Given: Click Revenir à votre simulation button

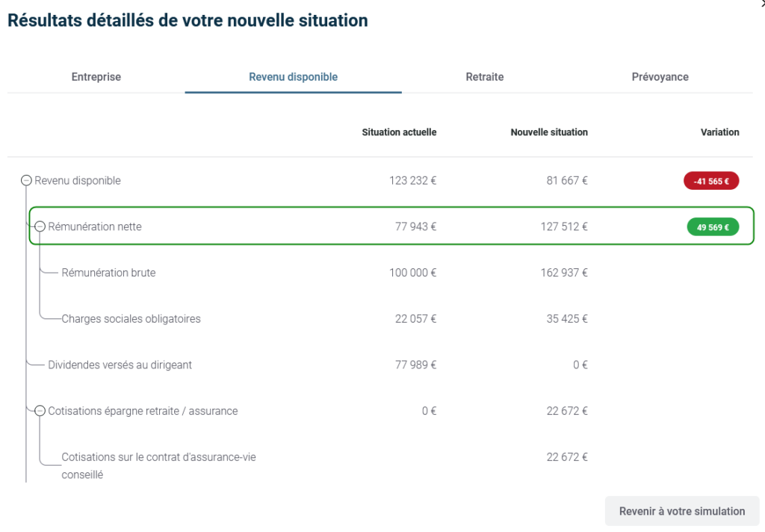Looking at the screenshot, I should pyautogui.click(x=681, y=511).
